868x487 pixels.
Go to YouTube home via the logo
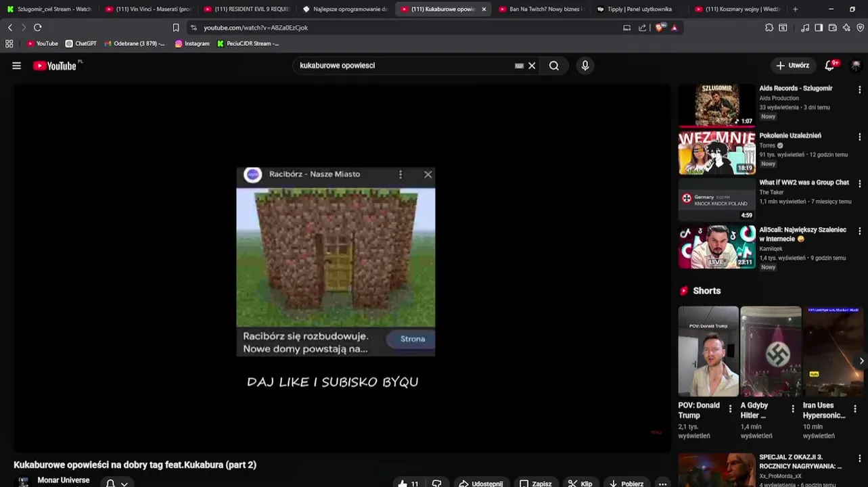[x=55, y=66]
